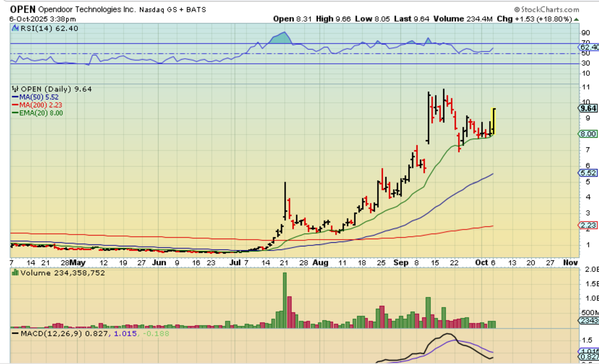Click the 62.40 RSI value axis label
The width and height of the screenshot is (599, 364).
pos(589,47)
